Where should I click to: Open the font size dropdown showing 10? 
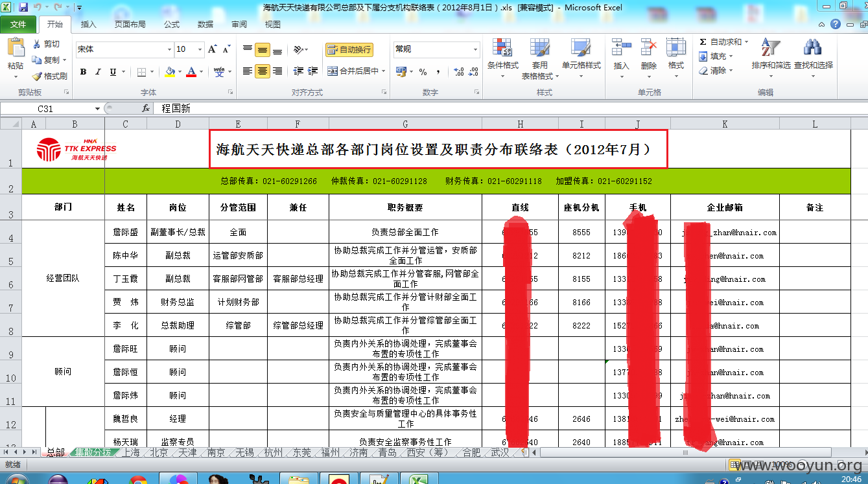[x=200, y=49]
